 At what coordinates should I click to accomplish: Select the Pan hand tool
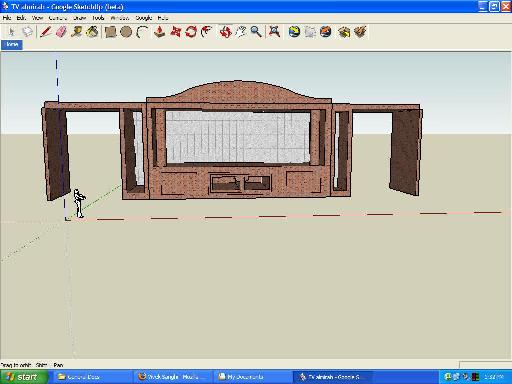click(241, 32)
